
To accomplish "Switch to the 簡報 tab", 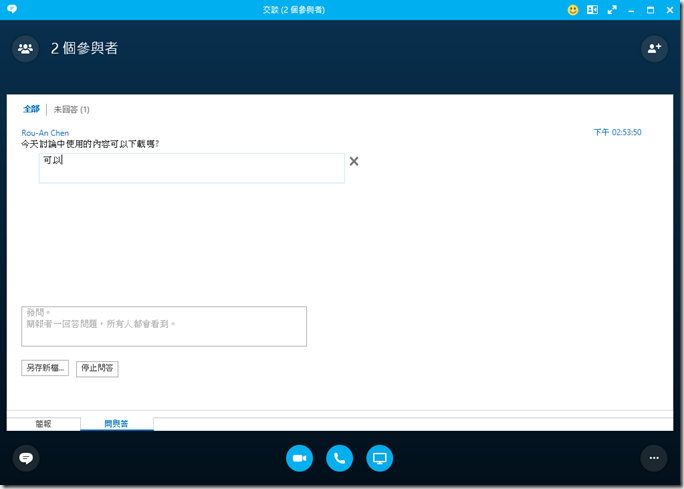I will 43,424.
